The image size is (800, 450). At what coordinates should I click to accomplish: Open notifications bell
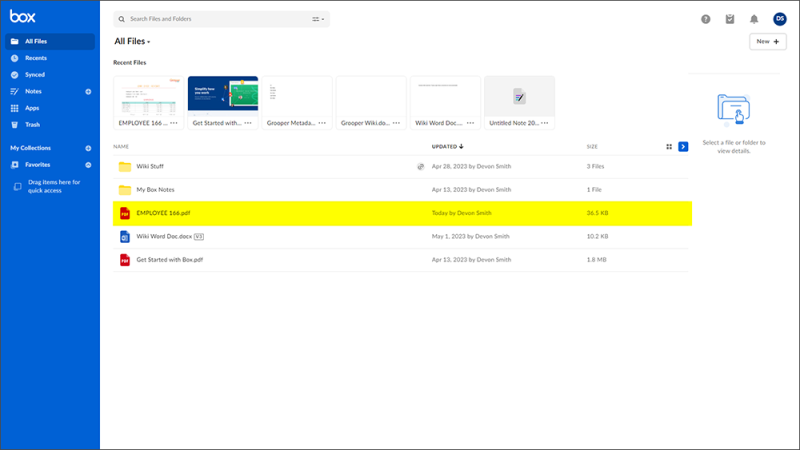[754, 19]
